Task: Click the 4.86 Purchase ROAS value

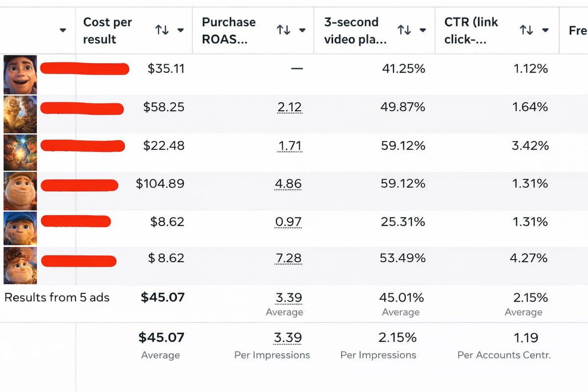Action: 289,184
